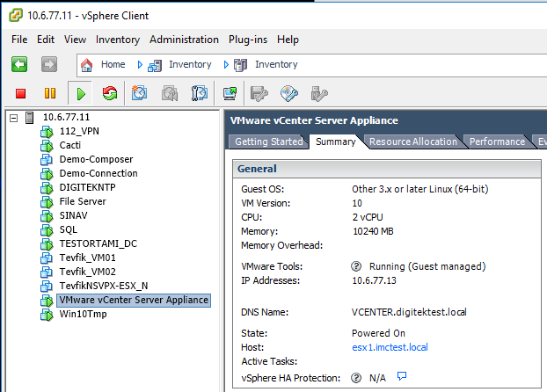Select the File Server virtual machine
547x392 pixels.
coord(83,201)
